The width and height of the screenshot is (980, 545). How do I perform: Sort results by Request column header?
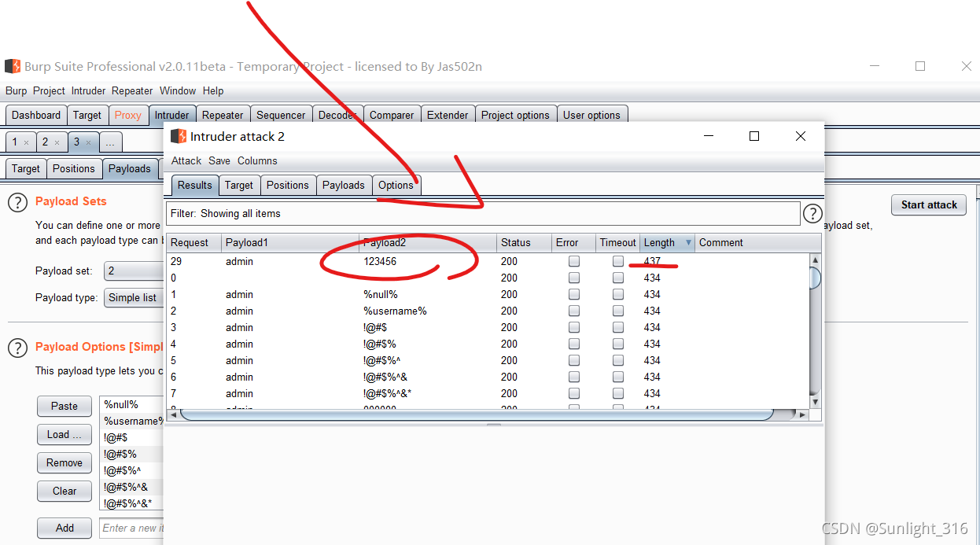193,242
